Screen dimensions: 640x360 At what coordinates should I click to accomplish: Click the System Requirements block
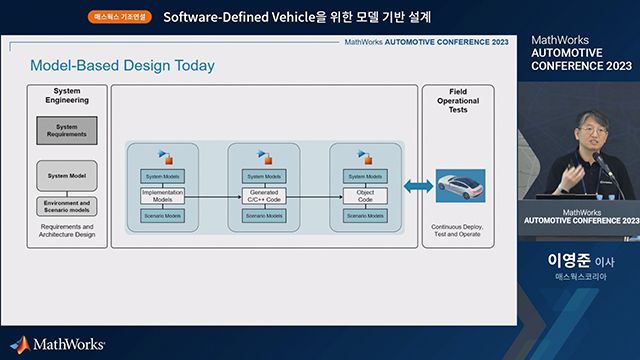67,131
